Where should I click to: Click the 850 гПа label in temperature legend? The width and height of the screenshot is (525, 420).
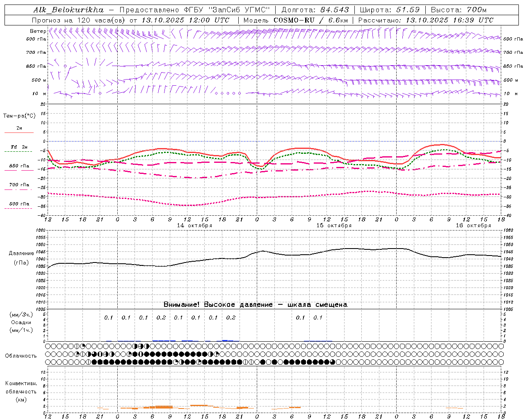click(x=19, y=166)
